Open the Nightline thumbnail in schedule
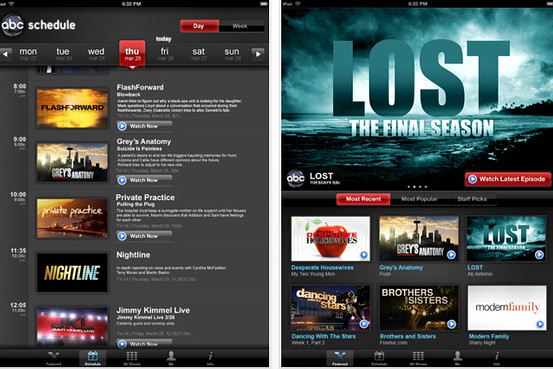This screenshot has width=553, height=369. coord(72,273)
